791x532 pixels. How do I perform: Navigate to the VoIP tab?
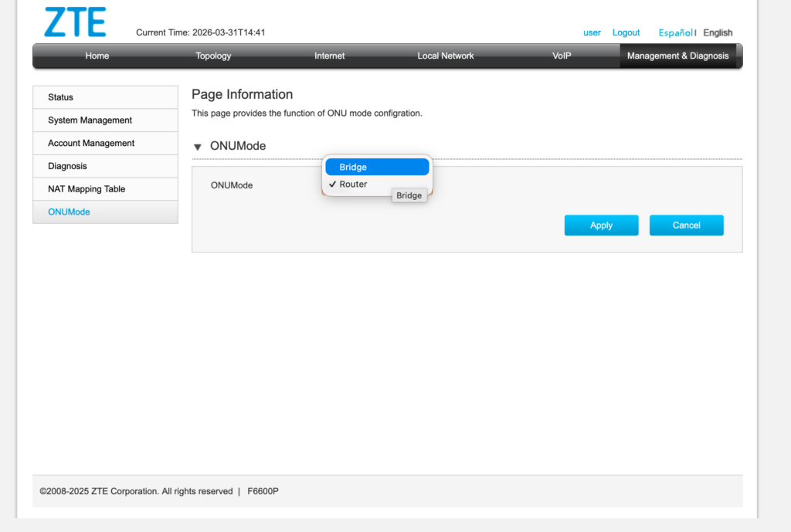[562, 56]
